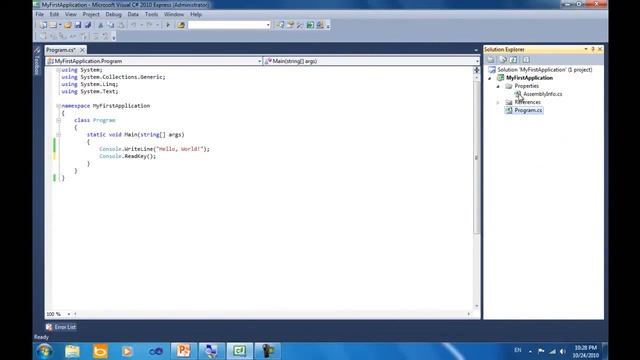
Task: Expand the References folder arrow
Action: (x=498, y=102)
